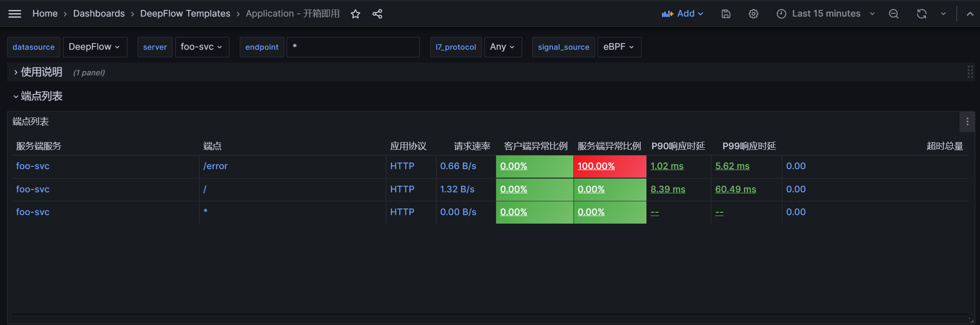Zoom out time range
Screen dimensions: 980x325
click(x=894, y=14)
